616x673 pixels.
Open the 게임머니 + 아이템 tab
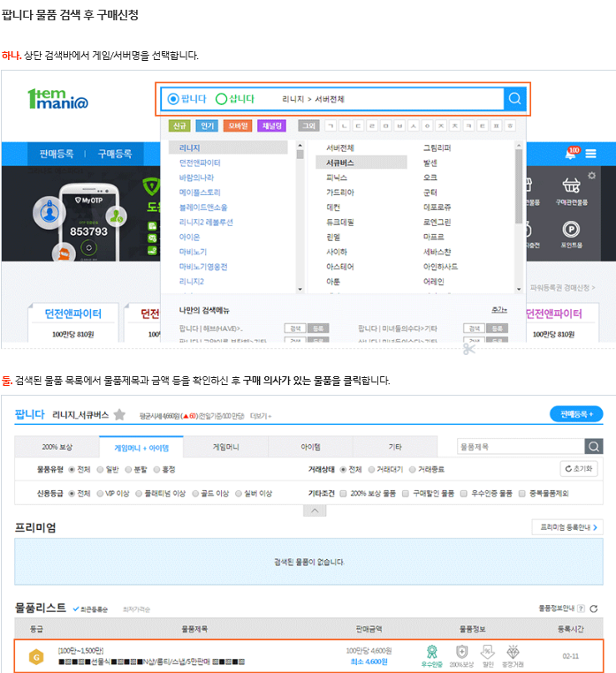click(x=141, y=448)
